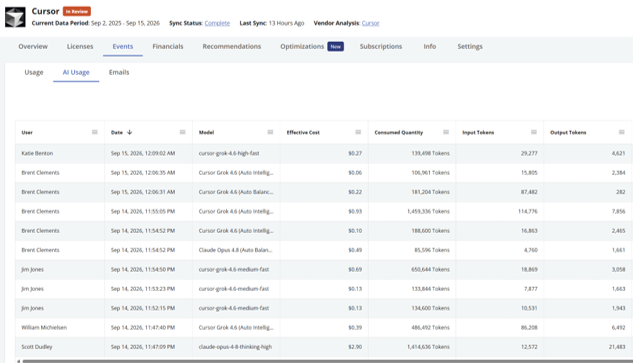Click the Jim Jones row at 11:54:50 PM

point(324,270)
